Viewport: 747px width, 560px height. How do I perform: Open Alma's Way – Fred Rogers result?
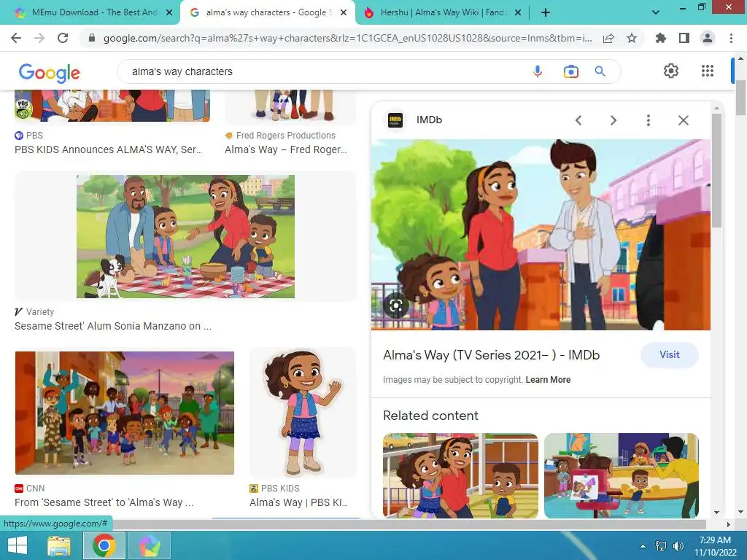pyautogui.click(x=286, y=149)
